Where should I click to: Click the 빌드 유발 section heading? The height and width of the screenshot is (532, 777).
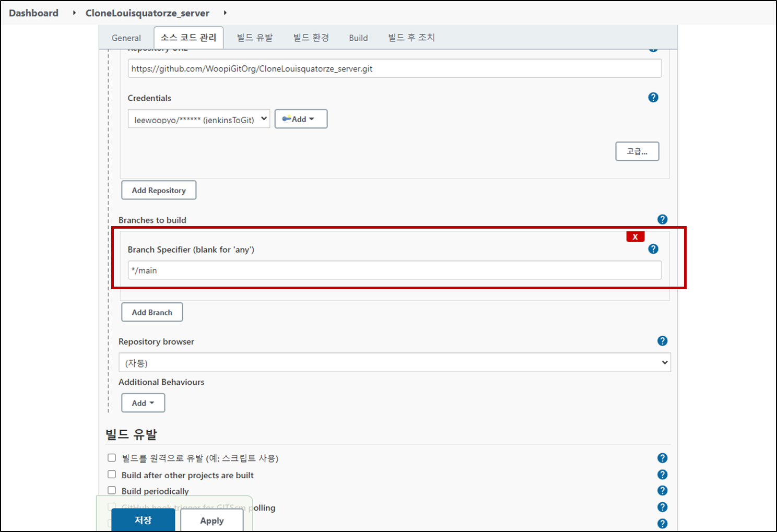pos(131,434)
